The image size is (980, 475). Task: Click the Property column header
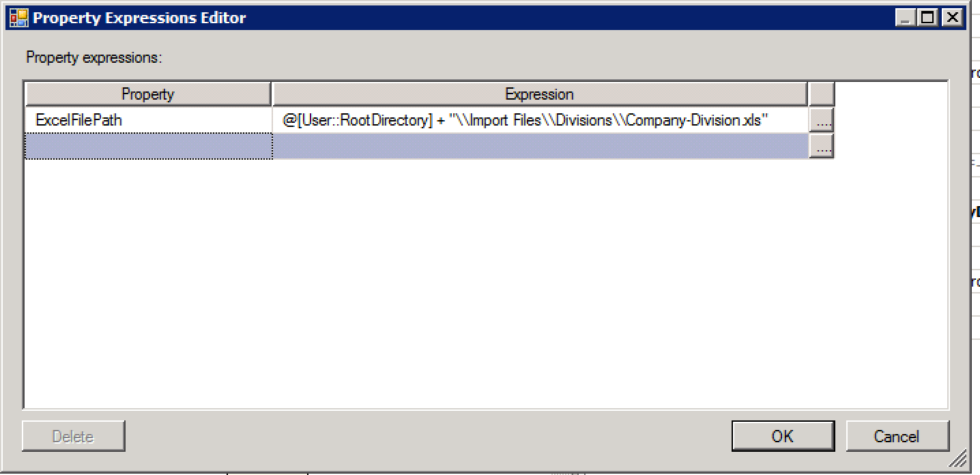click(x=147, y=94)
